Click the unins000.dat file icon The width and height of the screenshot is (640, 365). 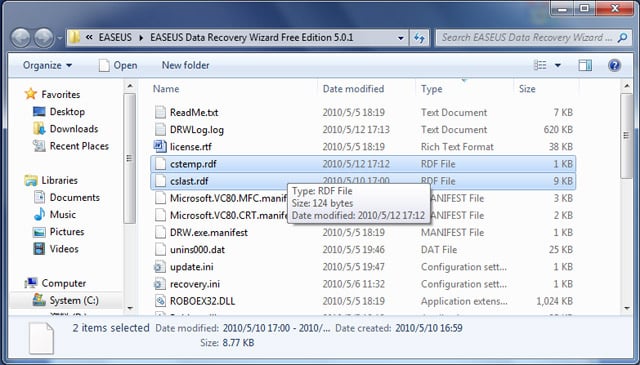[160, 249]
